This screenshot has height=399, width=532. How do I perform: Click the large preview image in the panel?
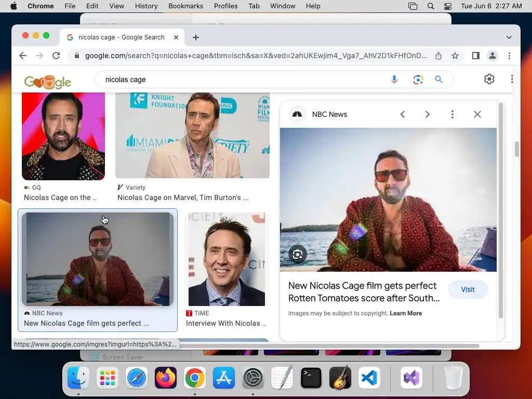388,199
